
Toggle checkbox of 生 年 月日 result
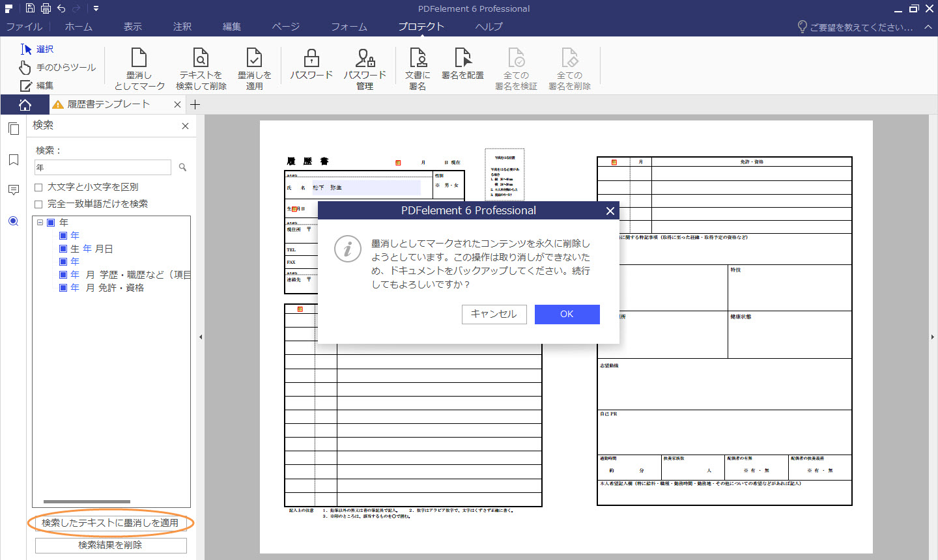click(63, 249)
